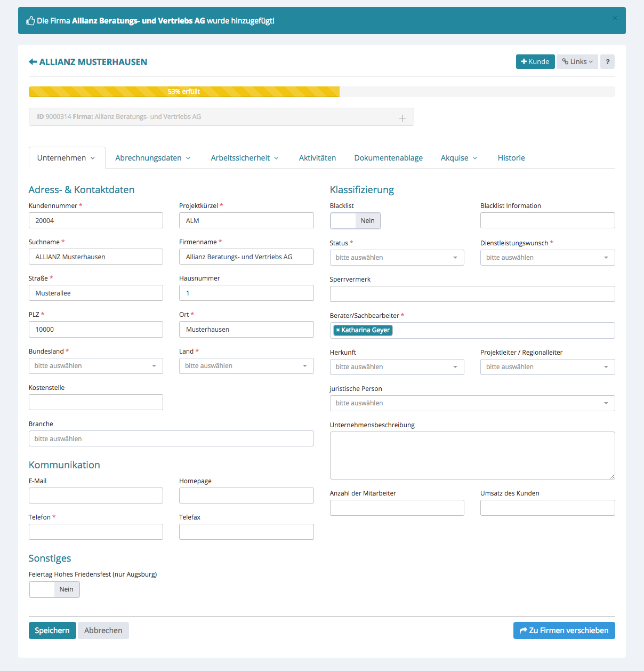
Task: Click the back arrow beside ALLIANZ MUSTERHAUSEN
Action: point(33,62)
